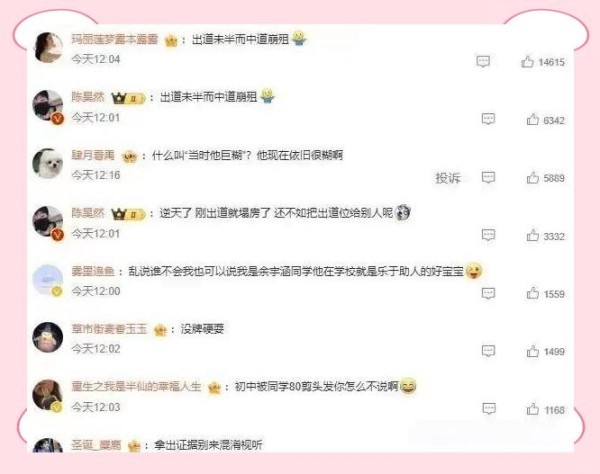
Task: Open username on the 没牌硬耍 comment
Action: [x=109, y=329]
